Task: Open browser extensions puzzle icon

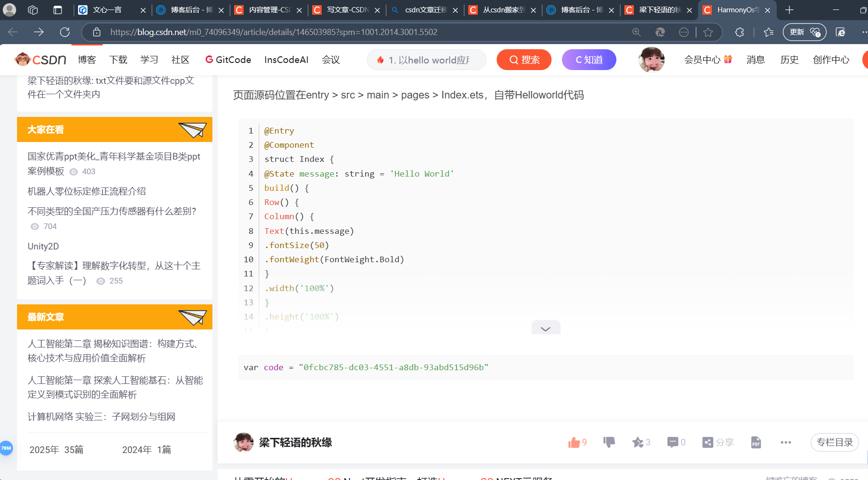Action: tap(739, 32)
